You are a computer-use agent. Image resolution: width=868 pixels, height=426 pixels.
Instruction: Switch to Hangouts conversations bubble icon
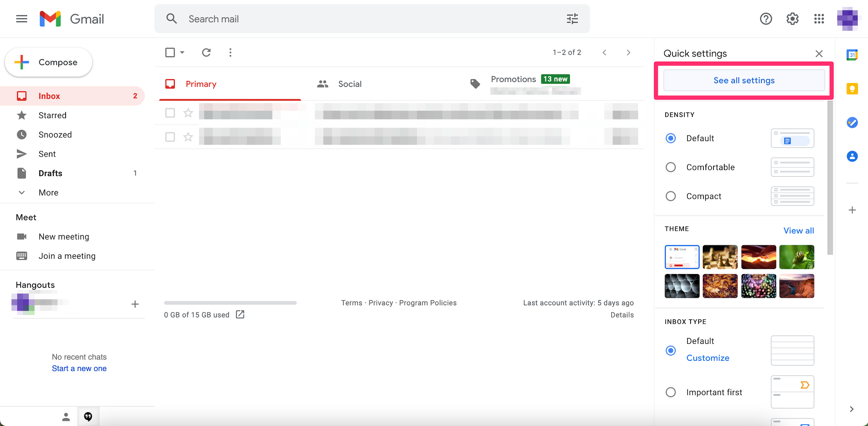(88, 417)
